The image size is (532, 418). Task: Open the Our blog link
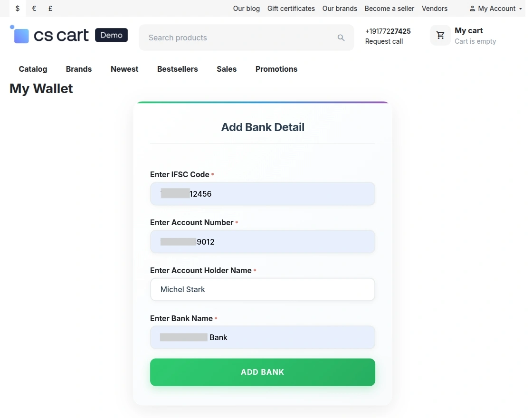click(246, 8)
